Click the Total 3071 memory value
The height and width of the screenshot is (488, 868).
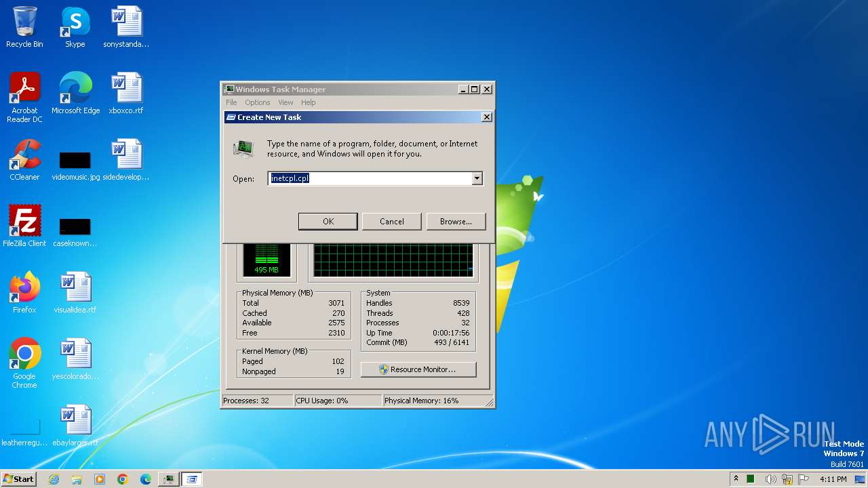294,303
